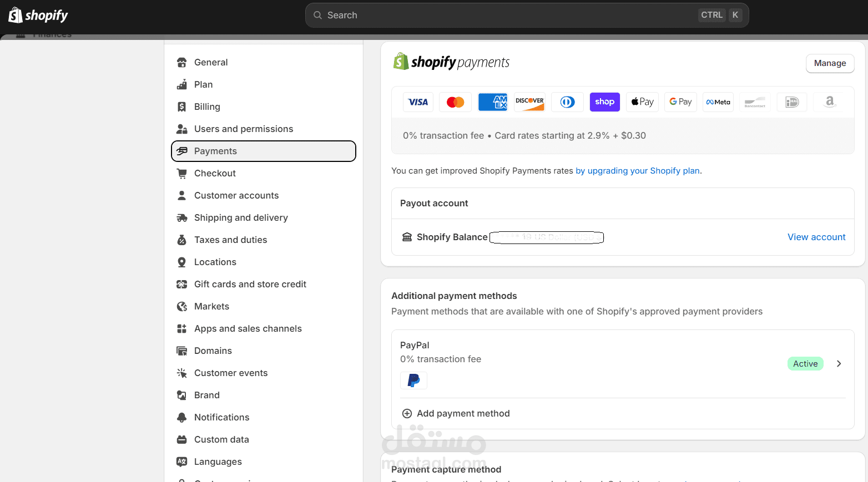Click the PayPal logo icon
The height and width of the screenshot is (482, 868).
click(413, 380)
